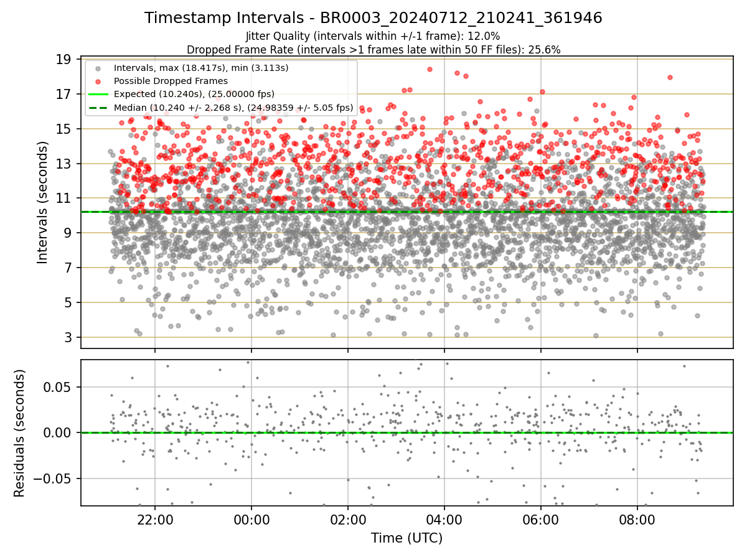Select the Jitter Quality 12.0% subtitle line
The image size is (747, 560).
(x=373, y=36)
